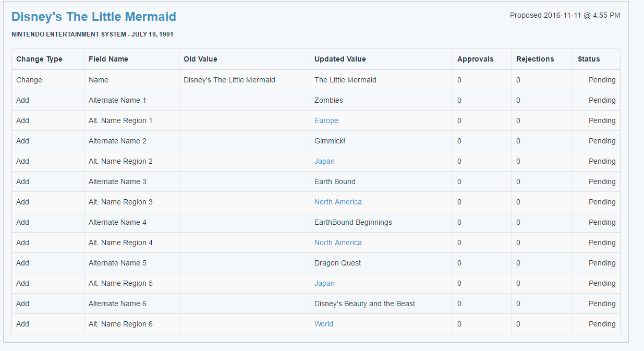Click the Alternate Name 4 field cell
644x351 pixels.
[131, 222]
